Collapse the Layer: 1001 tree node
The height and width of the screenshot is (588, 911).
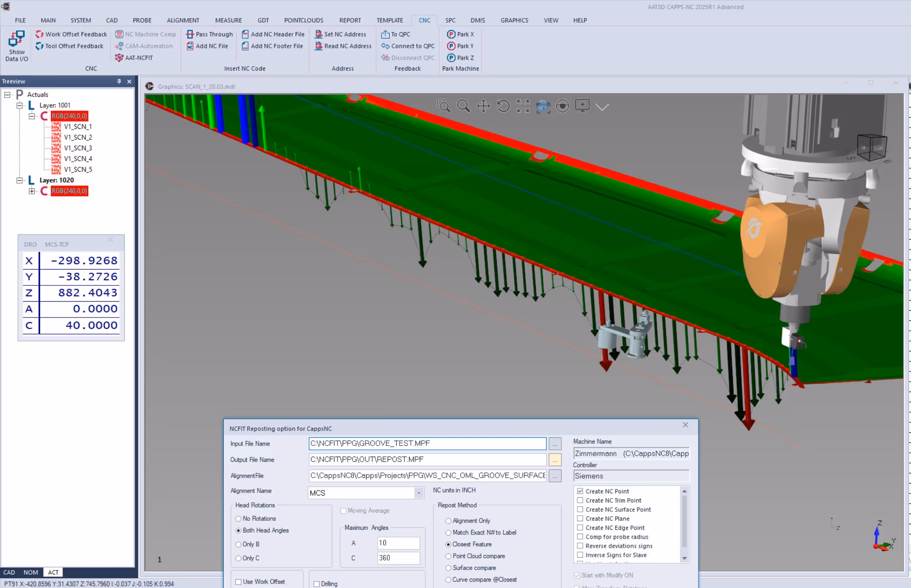point(19,105)
